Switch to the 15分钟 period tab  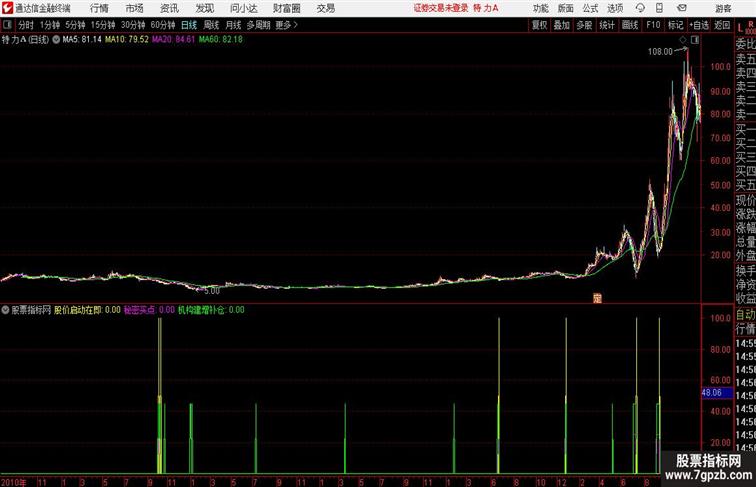pos(103,25)
